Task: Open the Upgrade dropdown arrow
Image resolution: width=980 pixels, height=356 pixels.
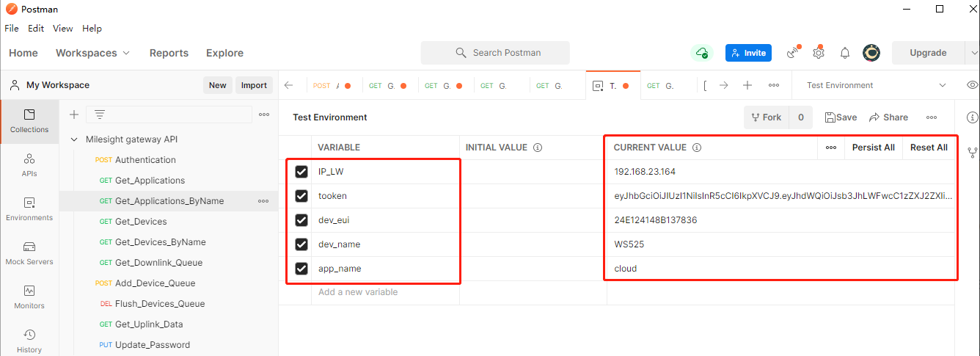Action: coord(974,53)
